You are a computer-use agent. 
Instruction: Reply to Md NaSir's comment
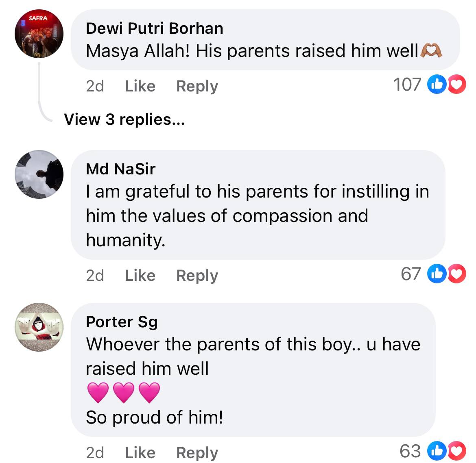pos(197,275)
